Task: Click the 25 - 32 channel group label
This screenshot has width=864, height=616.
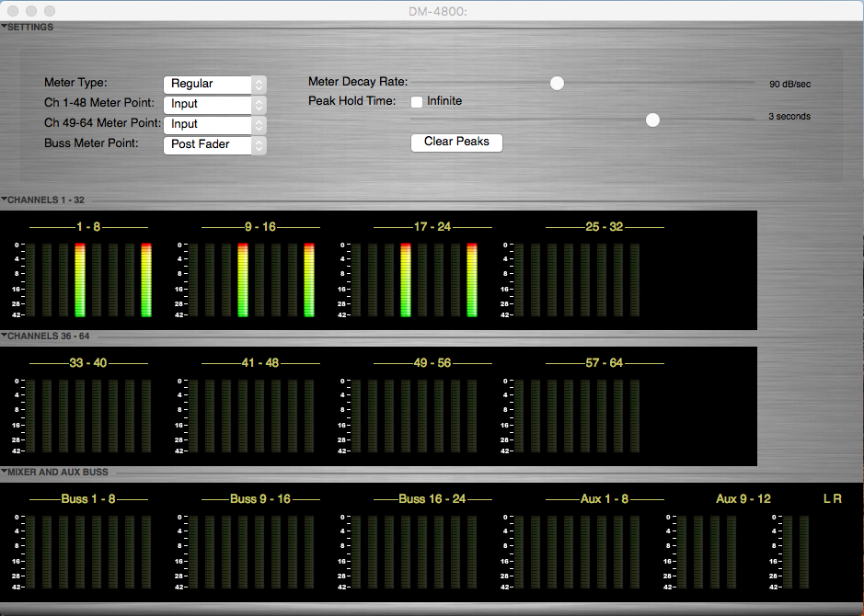Action: (604, 227)
